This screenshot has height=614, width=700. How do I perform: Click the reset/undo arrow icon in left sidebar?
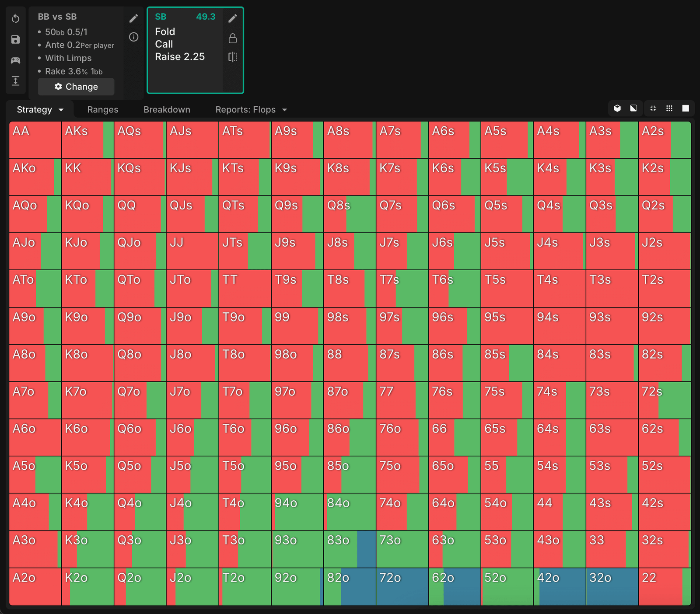[x=16, y=19]
